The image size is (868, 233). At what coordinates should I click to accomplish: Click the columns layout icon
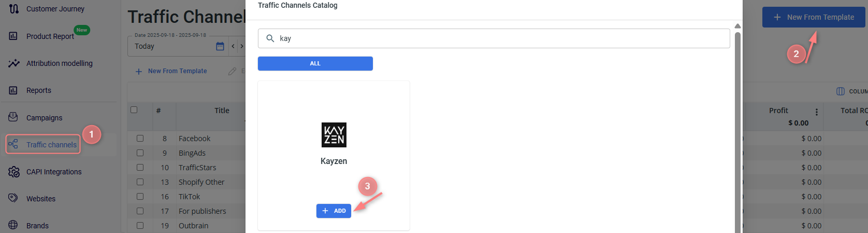[841, 91]
